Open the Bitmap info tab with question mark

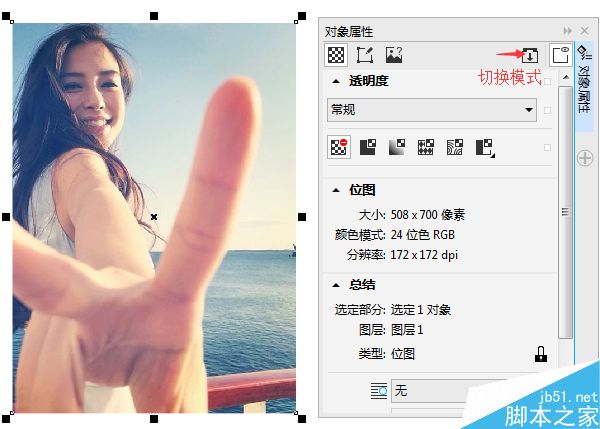click(x=394, y=55)
